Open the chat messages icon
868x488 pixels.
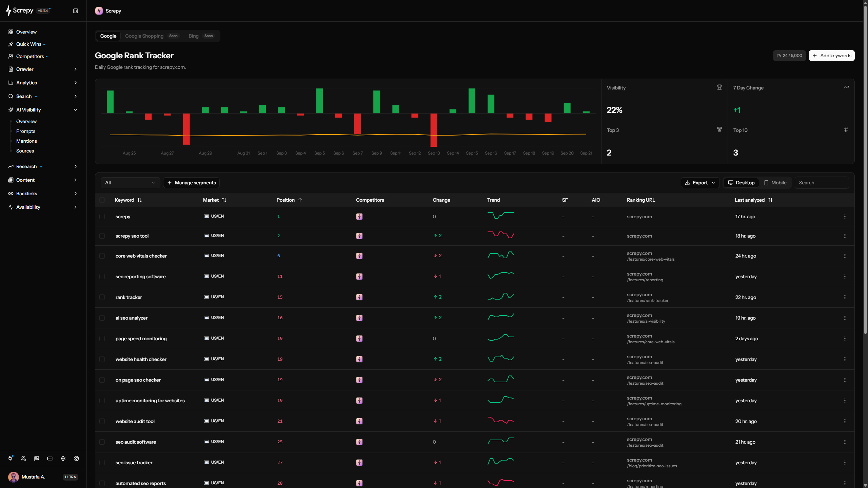37,459
